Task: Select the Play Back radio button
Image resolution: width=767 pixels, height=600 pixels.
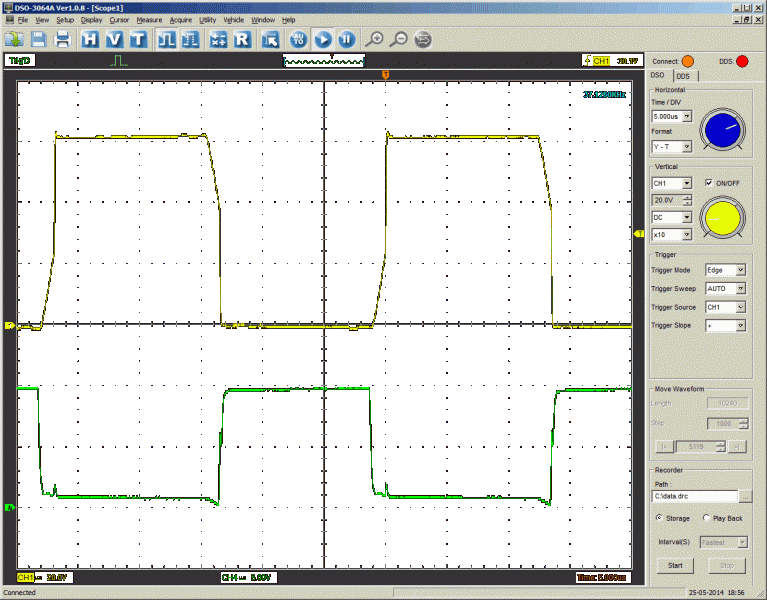Action: (x=706, y=518)
